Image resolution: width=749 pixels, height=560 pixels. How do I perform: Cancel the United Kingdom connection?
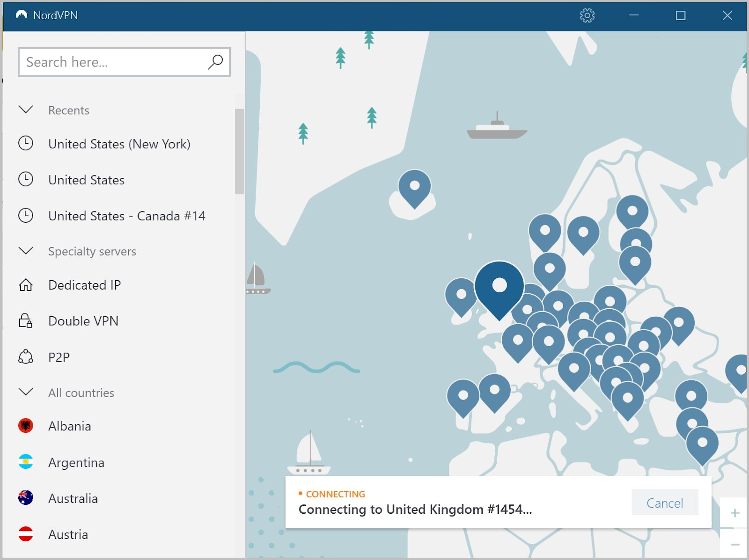[x=665, y=502]
